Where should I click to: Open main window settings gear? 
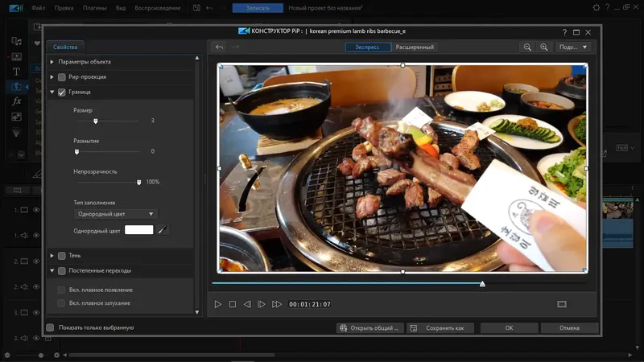coord(596,7)
